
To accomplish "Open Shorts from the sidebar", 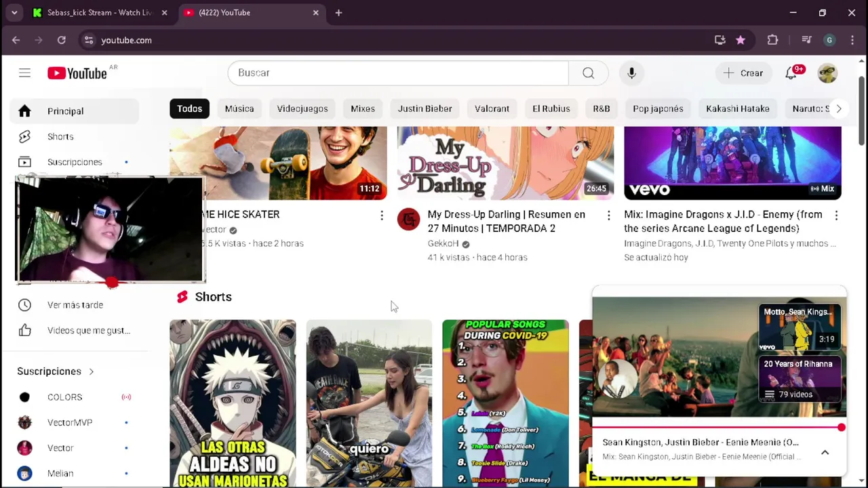I will [75, 136].
